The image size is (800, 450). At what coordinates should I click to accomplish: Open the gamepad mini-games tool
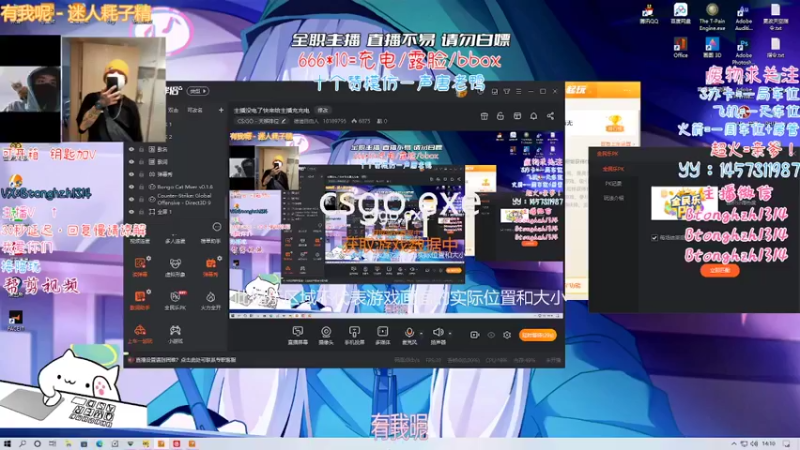[175, 334]
